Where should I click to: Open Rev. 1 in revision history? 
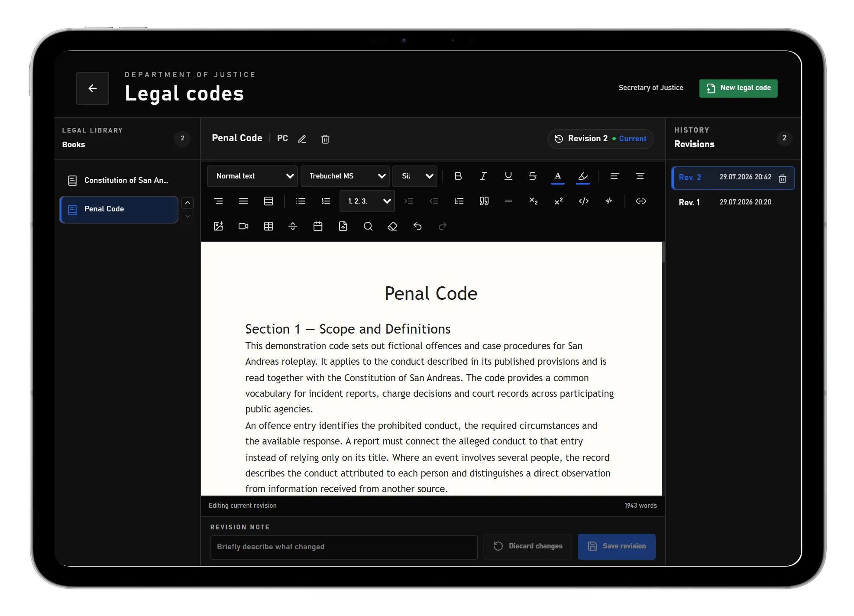[733, 202]
